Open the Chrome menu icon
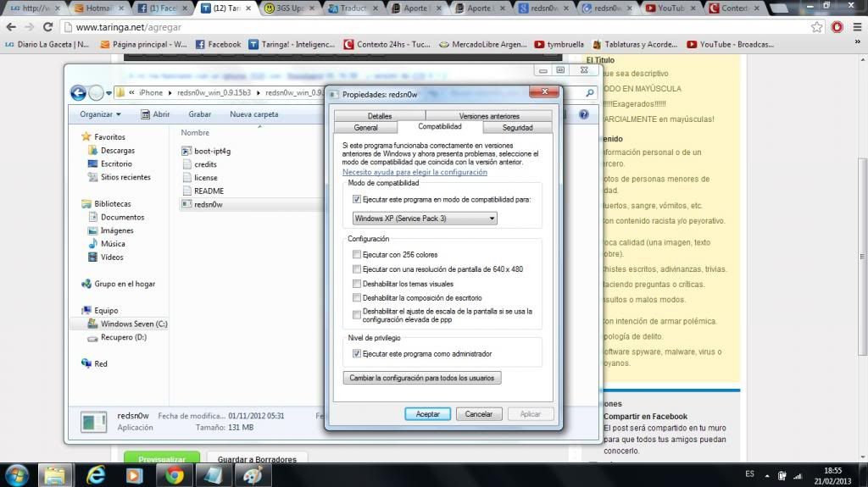 coord(857,26)
